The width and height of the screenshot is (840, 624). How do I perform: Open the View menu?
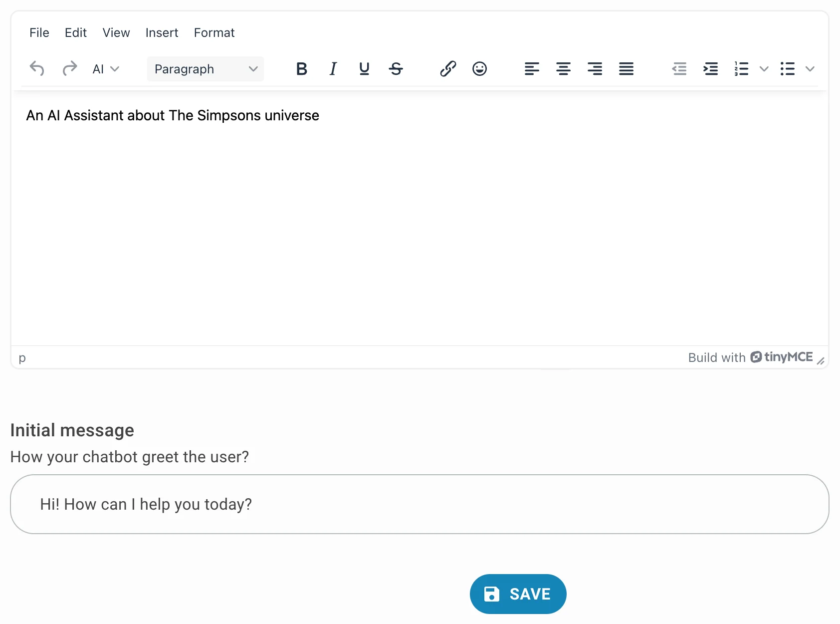tap(116, 33)
